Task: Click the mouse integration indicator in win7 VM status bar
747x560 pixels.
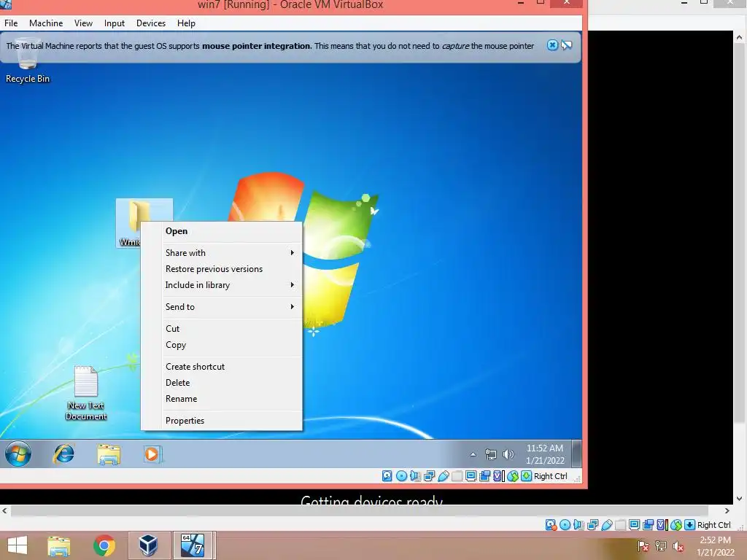Action: pos(513,475)
